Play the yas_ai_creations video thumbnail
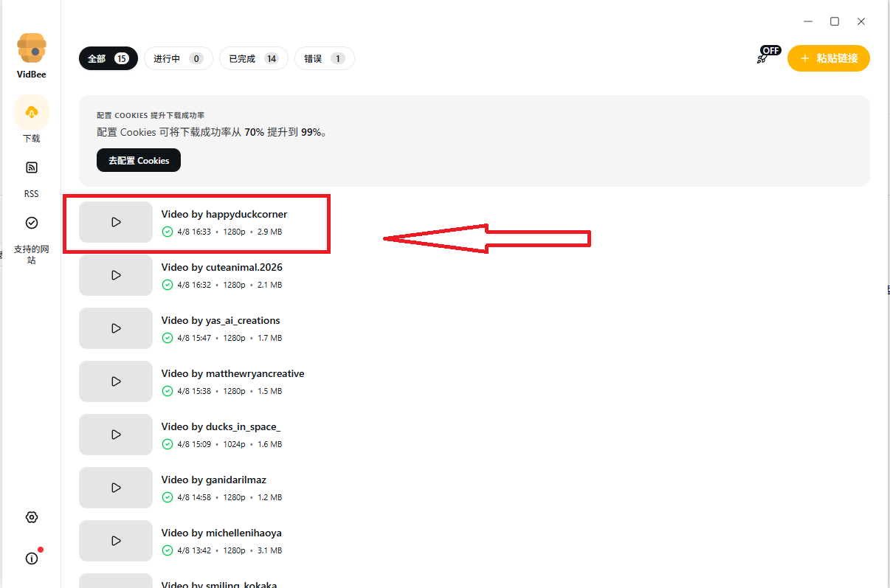The width and height of the screenshot is (890, 588). click(x=116, y=328)
